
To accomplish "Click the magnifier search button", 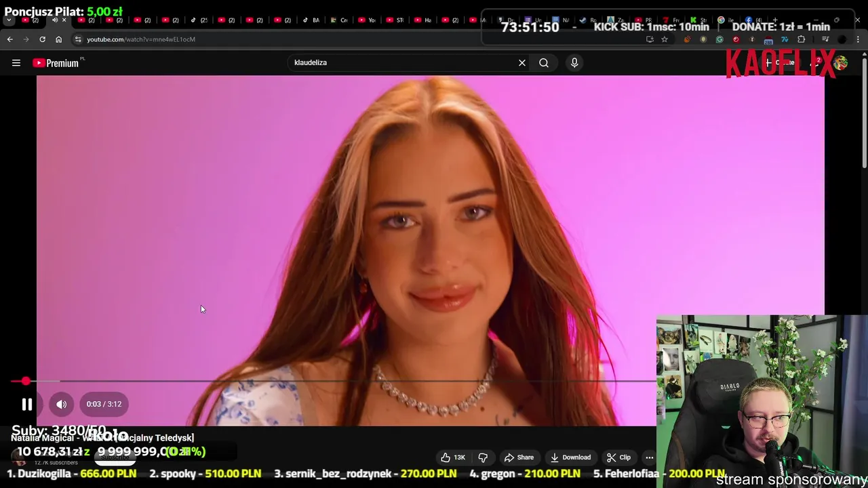I will 544,62.
